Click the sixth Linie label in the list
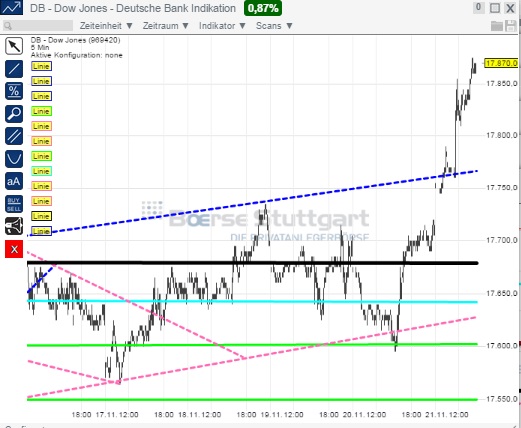The image size is (521, 428). [41, 141]
